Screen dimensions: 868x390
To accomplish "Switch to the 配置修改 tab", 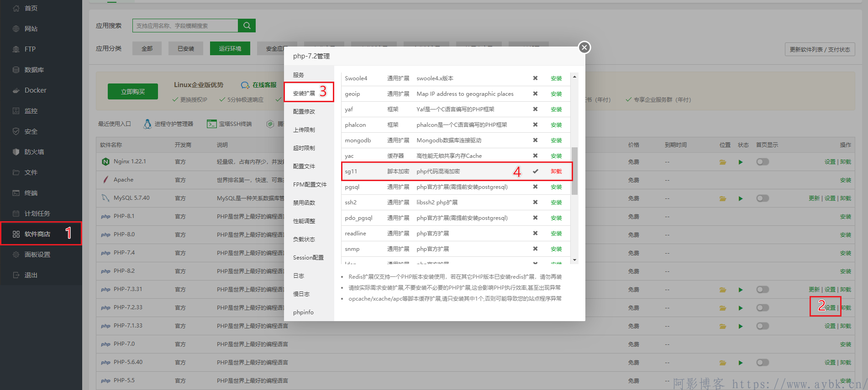I will pos(309,111).
